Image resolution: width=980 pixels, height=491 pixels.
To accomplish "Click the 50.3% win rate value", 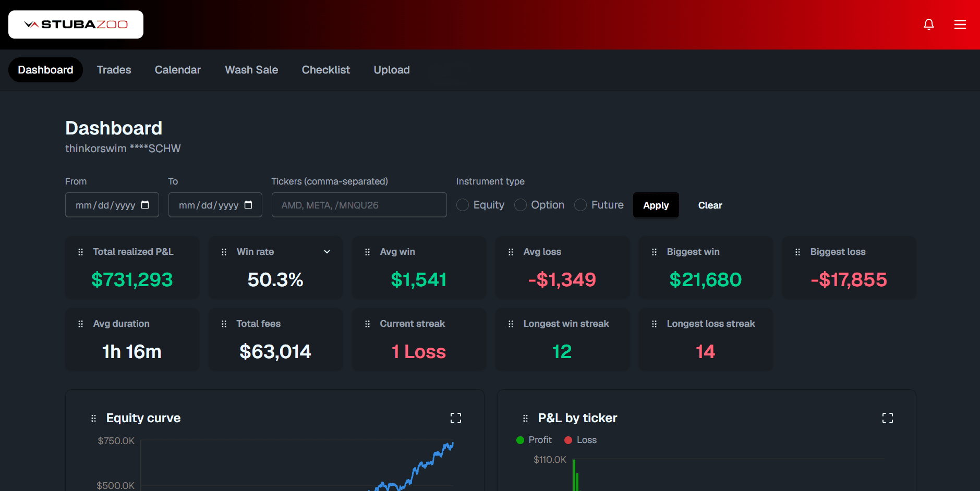I will click(x=275, y=280).
